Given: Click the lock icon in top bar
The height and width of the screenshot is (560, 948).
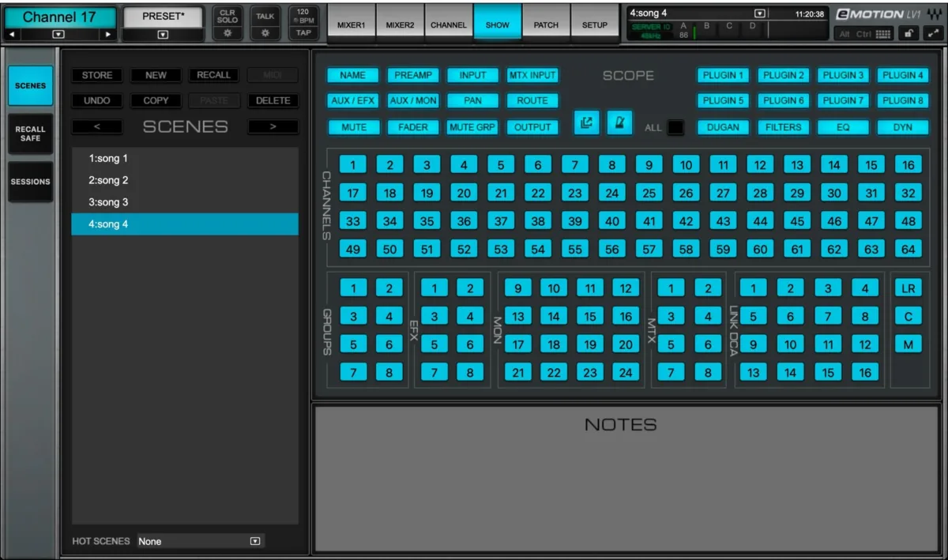Looking at the screenshot, I should [908, 33].
